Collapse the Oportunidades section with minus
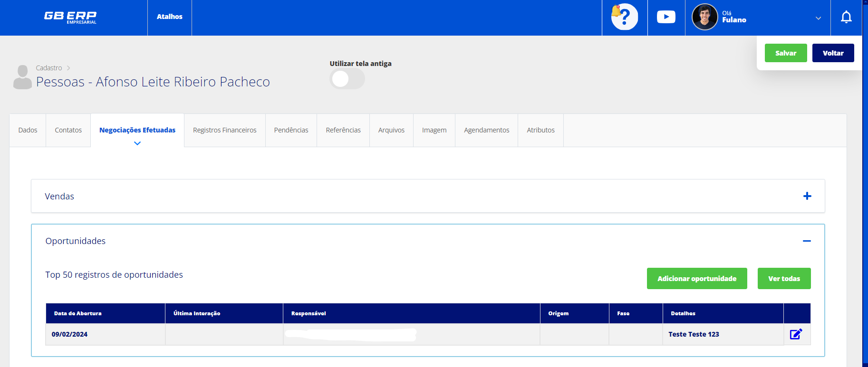 pos(807,241)
